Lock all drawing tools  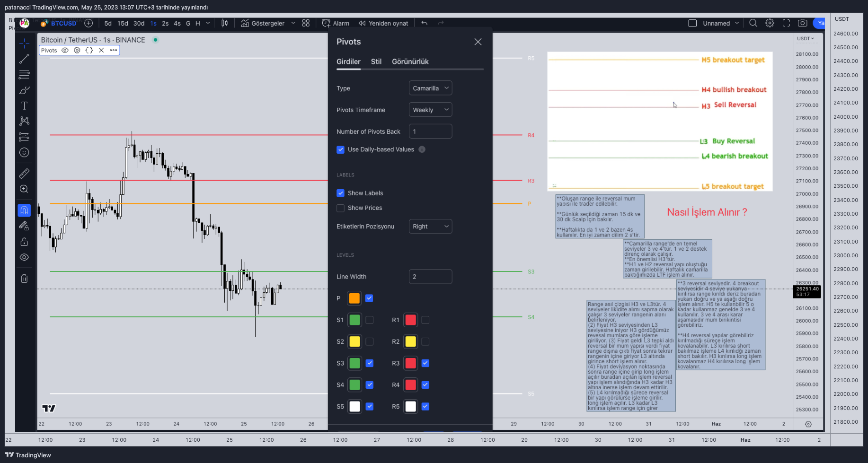click(x=24, y=242)
